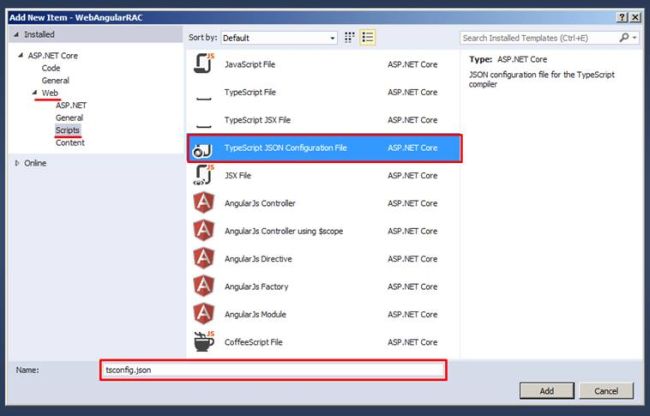Select TypeScript JSON Configuration File row

(324, 148)
